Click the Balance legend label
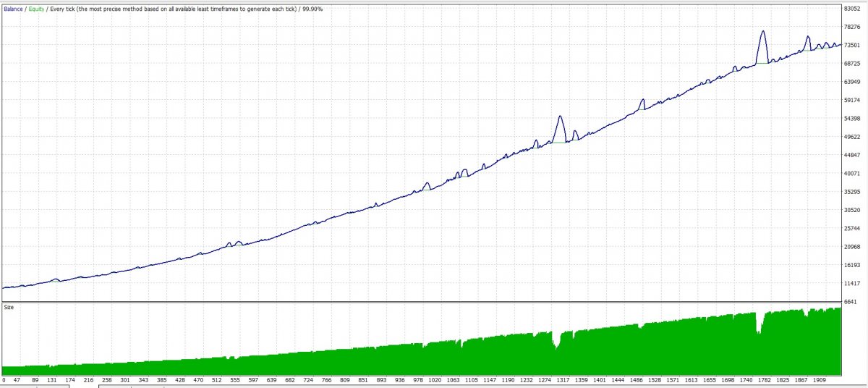The image size is (868, 388). coord(14,8)
